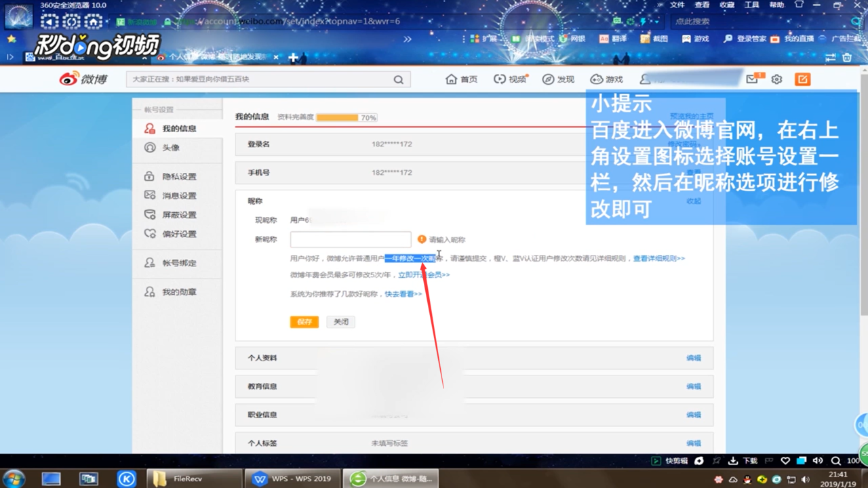Click 快剪辑 in browser status bar
868x488 pixels.
point(670,461)
